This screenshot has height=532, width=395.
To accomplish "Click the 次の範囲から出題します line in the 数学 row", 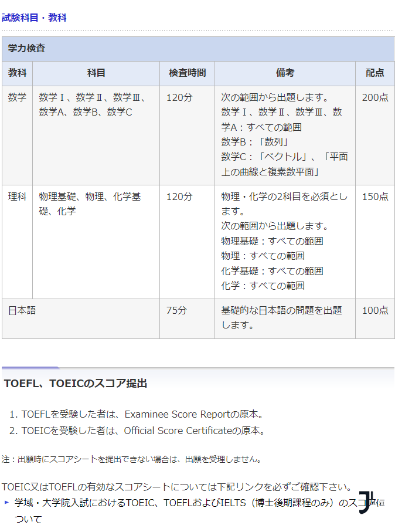I will click(x=275, y=98).
